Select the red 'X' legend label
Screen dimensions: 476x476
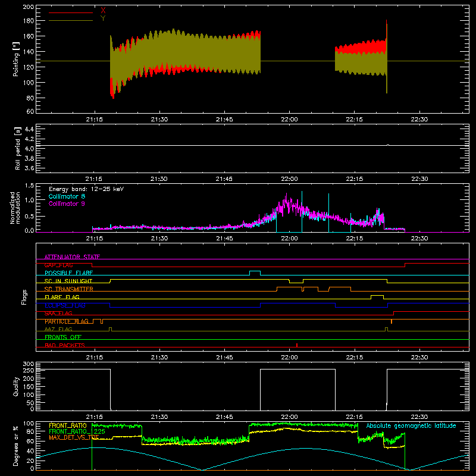click(x=103, y=11)
